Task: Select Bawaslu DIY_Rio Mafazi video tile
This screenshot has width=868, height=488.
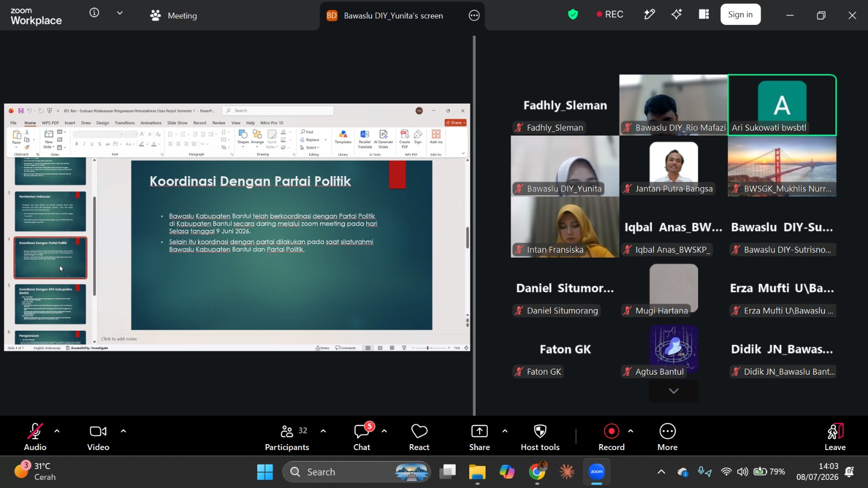Action: tap(674, 105)
